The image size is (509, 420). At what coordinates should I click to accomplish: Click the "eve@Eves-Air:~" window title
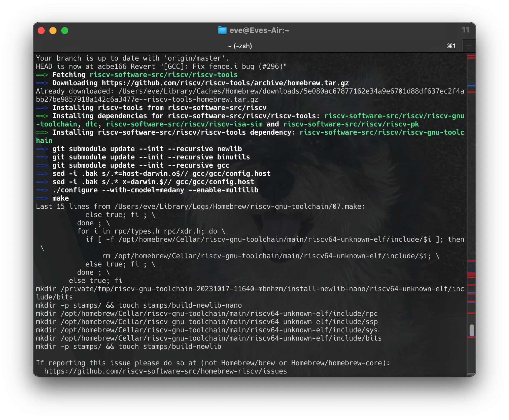point(260,30)
